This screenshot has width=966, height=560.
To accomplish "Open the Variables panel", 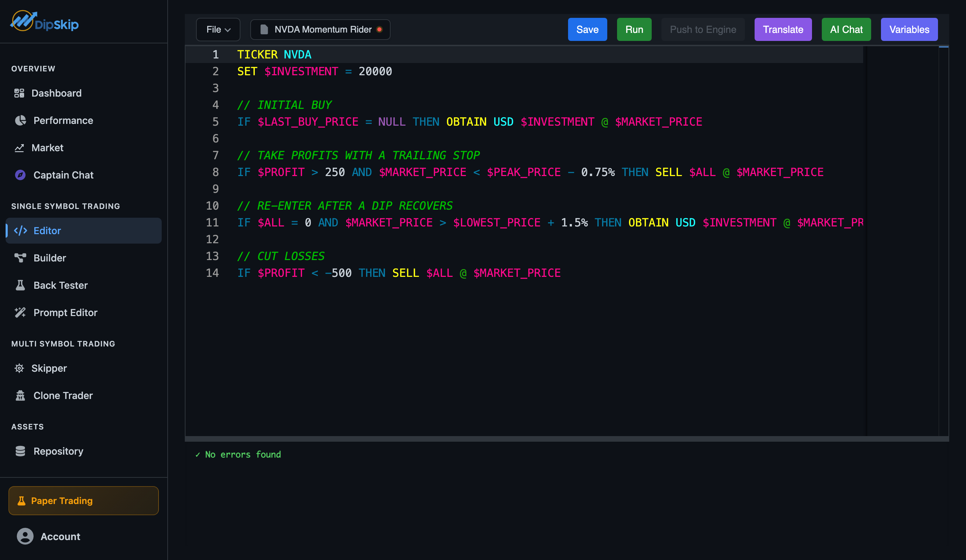I will point(909,29).
